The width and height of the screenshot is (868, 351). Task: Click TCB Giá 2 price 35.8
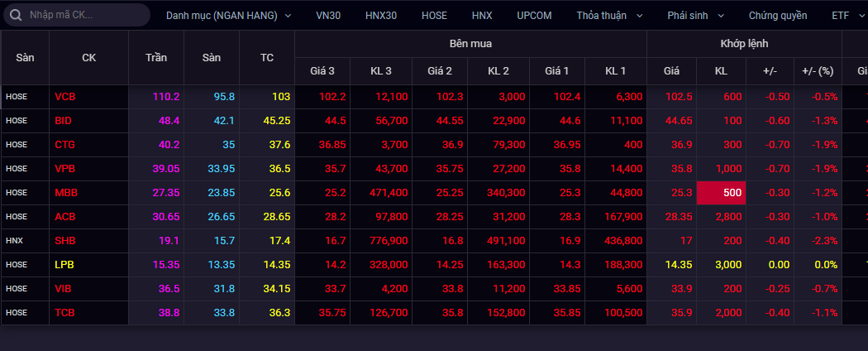452,313
